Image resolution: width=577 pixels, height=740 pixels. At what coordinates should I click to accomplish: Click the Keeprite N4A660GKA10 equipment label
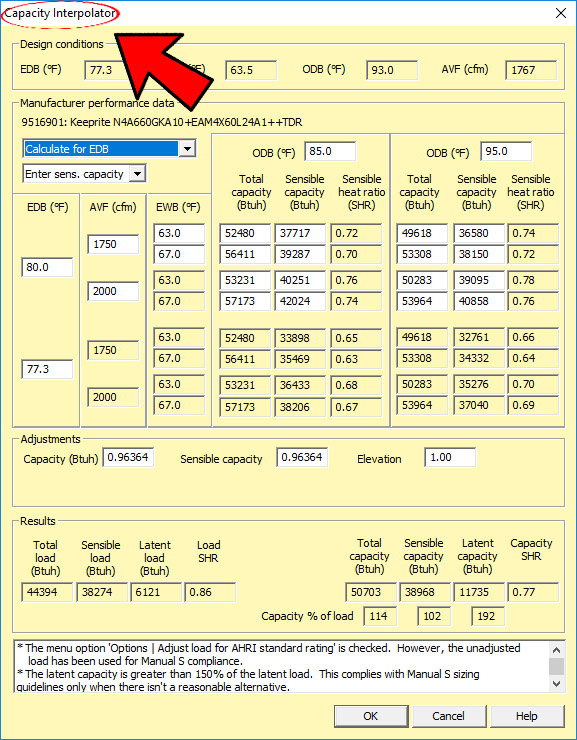(x=162, y=123)
